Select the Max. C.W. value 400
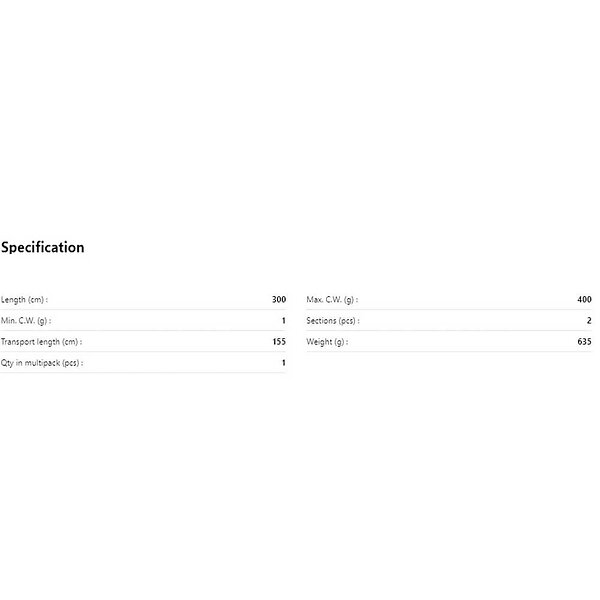Image resolution: width=600 pixels, height=600 pixels. point(584,300)
